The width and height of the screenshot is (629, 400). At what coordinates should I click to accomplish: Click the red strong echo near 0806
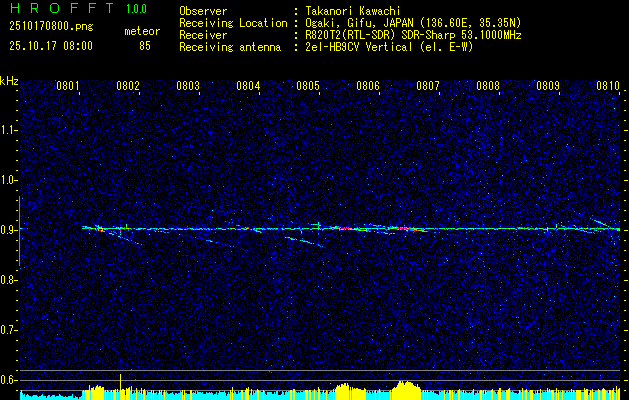[343, 228]
